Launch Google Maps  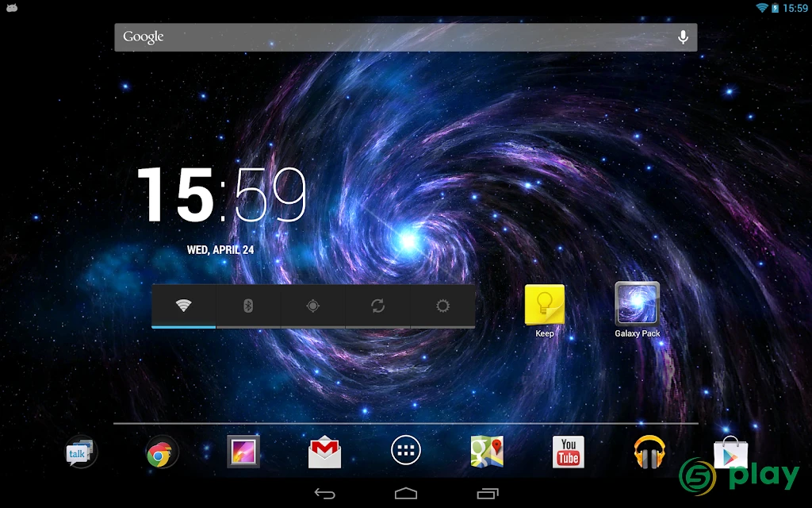coord(487,452)
